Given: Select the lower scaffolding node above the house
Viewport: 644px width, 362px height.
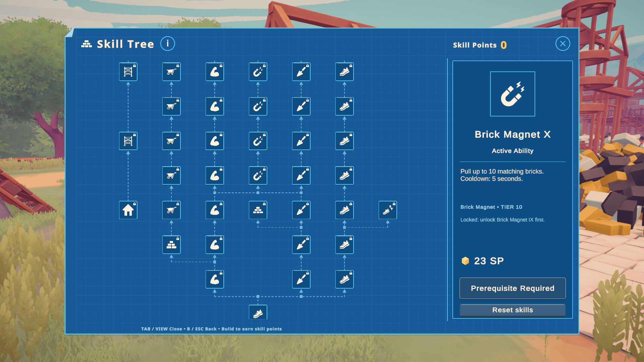Looking at the screenshot, I should [128, 141].
